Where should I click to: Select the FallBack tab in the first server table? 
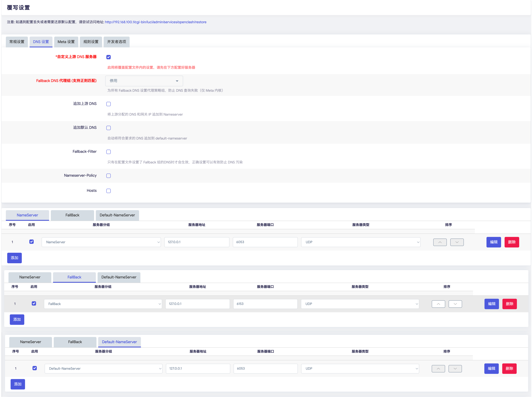(x=72, y=215)
